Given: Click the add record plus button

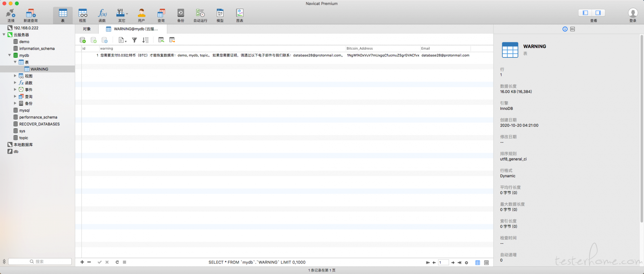Looking at the screenshot, I should point(82,262).
